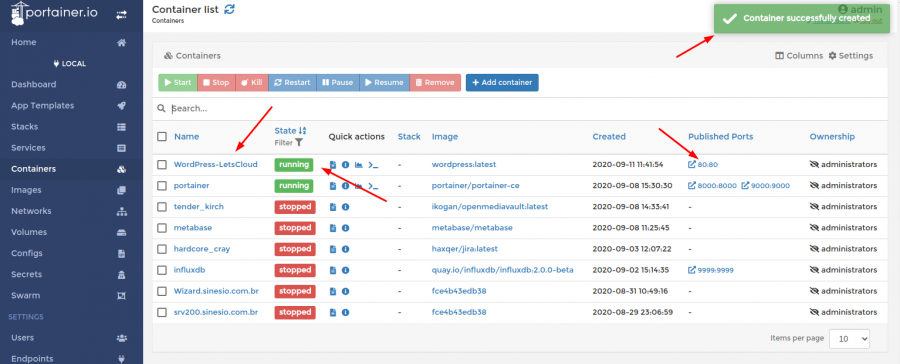
Task: Select the portainer row checkbox
Action: (x=162, y=186)
